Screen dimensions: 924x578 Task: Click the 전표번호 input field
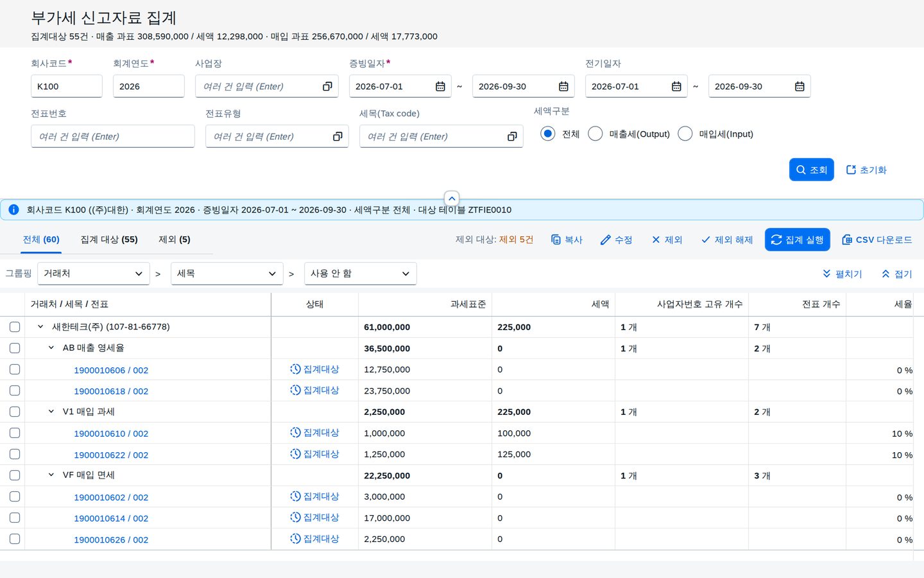(113, 136)
